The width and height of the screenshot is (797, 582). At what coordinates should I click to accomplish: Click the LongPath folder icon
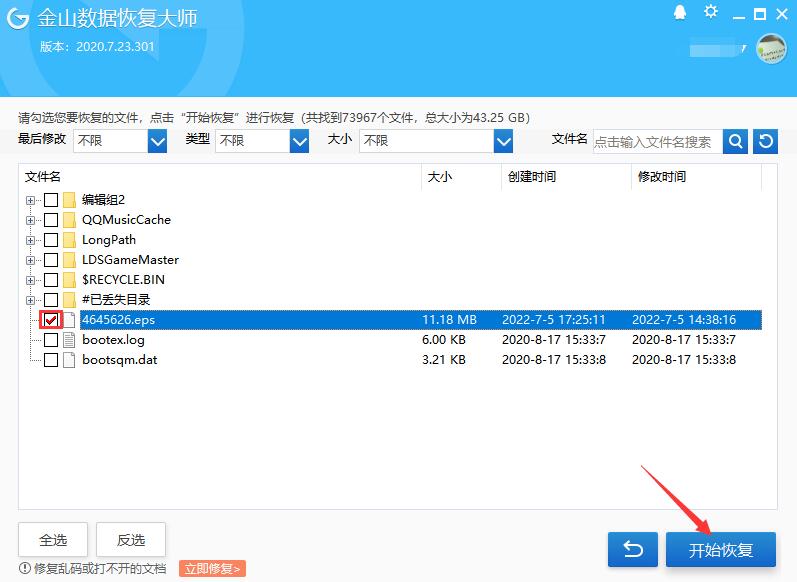click(x=69, y=240)
